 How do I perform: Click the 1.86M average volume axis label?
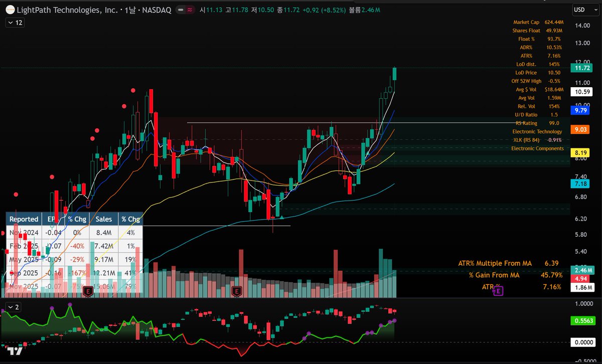point(582,287)
